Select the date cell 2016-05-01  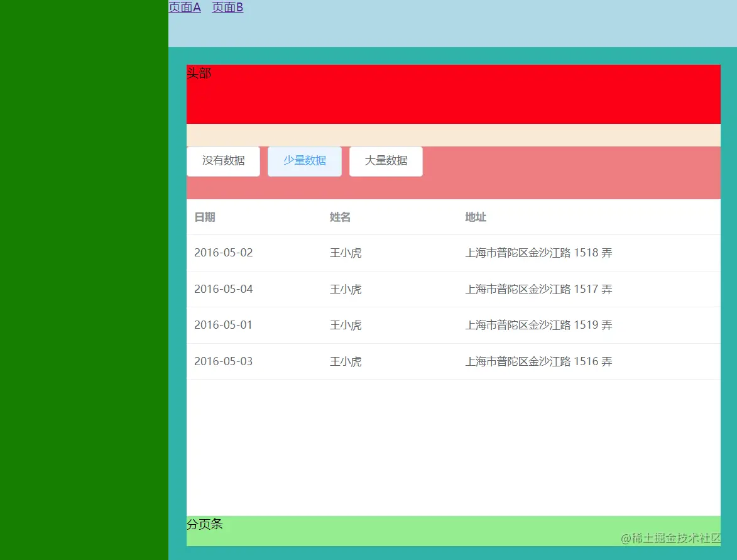pos(223,325)
